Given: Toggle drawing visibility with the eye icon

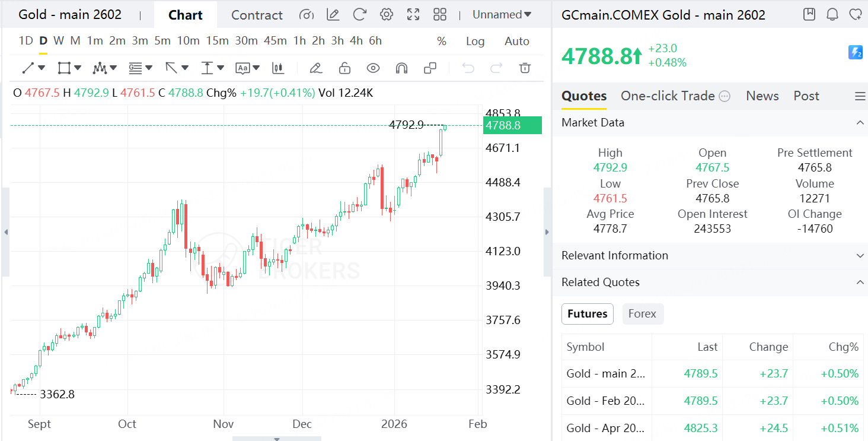Looking at the screenshot, I should pyautogui.click(x=373, y=68).
